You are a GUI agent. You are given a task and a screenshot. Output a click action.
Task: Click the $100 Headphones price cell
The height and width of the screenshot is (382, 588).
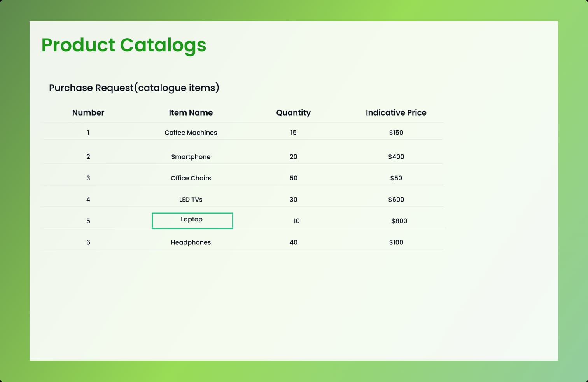[x=396, y=242]
